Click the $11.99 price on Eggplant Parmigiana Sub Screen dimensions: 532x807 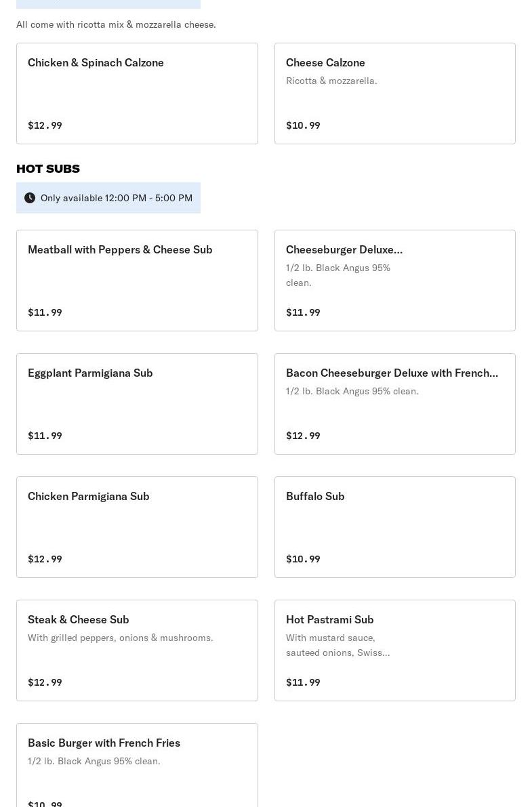tap(45, 436)
